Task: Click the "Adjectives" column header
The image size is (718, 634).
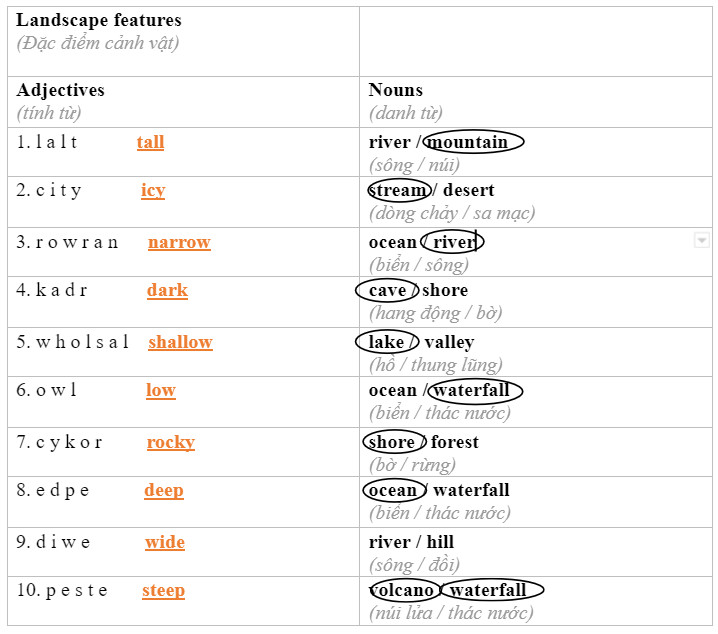Action: [60, 90]
